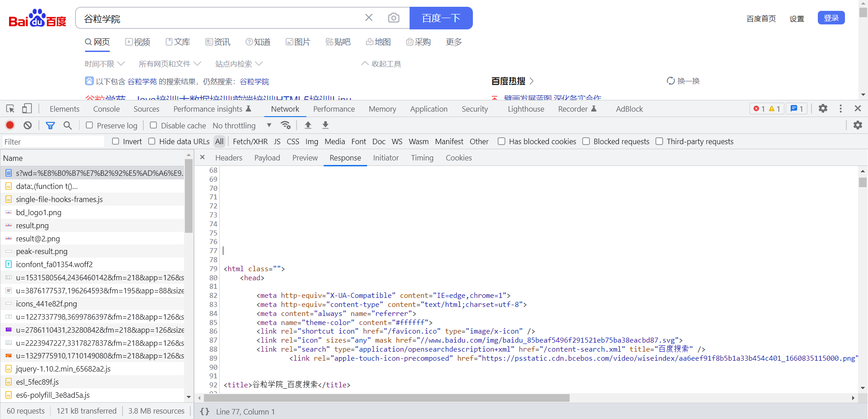Open network panel settings gear
The height and width of the screenshot is (419, 868).
pos(858,125)
